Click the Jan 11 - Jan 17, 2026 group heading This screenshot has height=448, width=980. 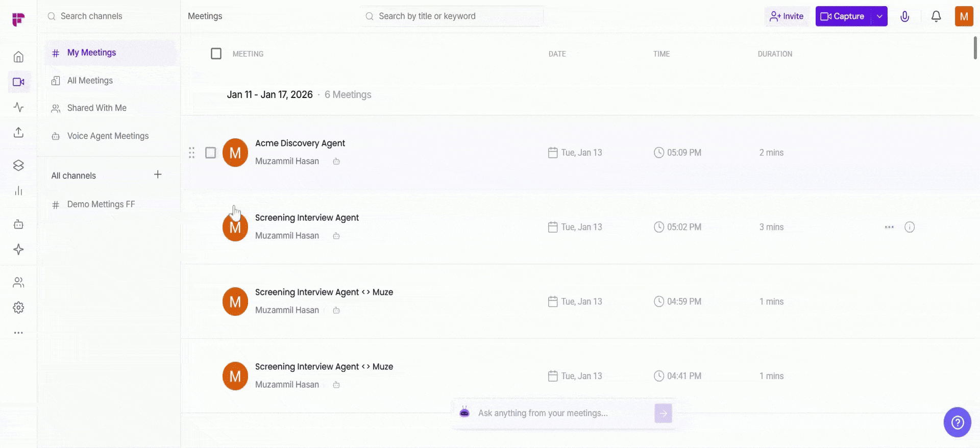click(269, 95)
